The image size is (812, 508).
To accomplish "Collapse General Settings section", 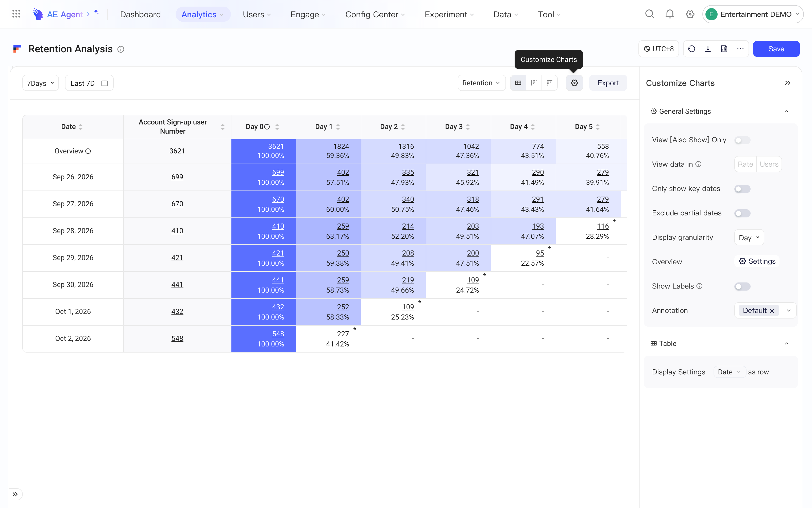I will 787,112.
